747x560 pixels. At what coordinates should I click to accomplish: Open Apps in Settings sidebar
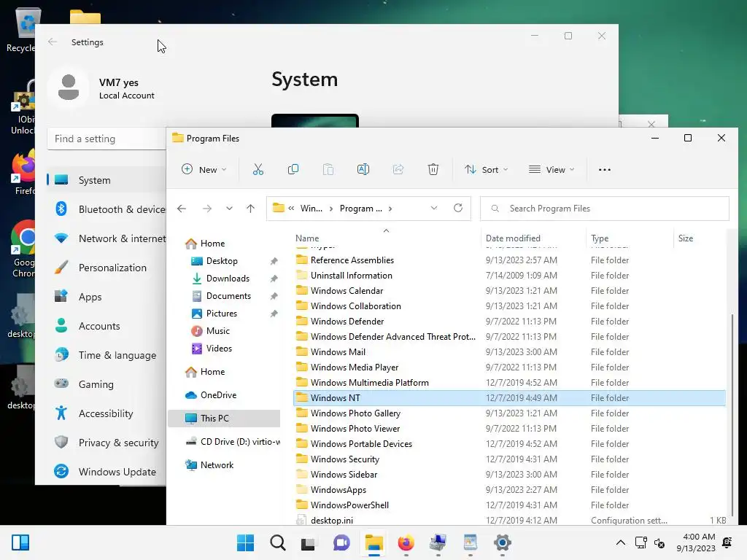click(107, 297)
